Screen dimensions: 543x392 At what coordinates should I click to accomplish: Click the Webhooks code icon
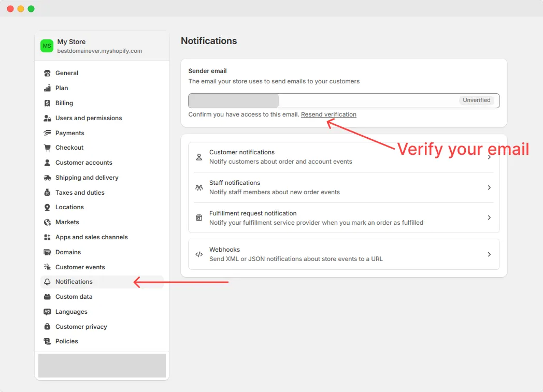click(199, 254)
